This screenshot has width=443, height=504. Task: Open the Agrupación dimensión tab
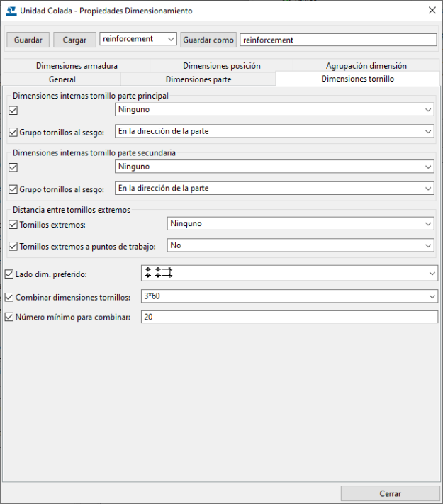(366, 66)
